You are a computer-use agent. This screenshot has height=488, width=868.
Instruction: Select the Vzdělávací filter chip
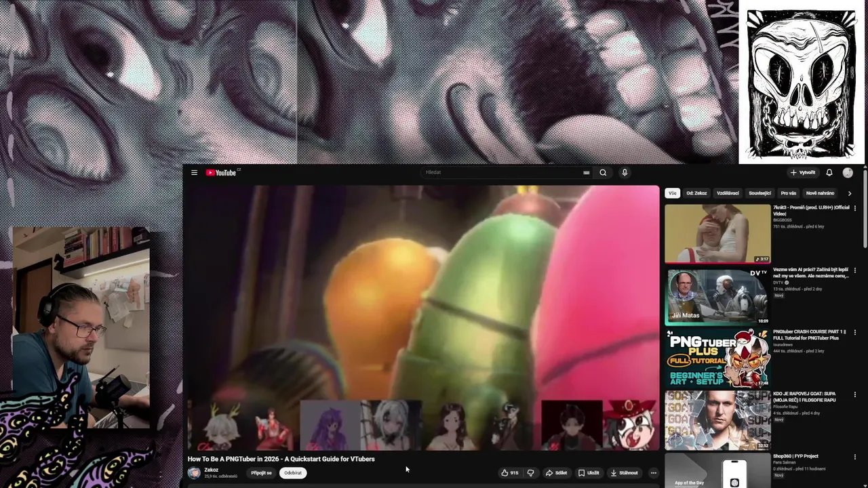click(x=728, y=193)
